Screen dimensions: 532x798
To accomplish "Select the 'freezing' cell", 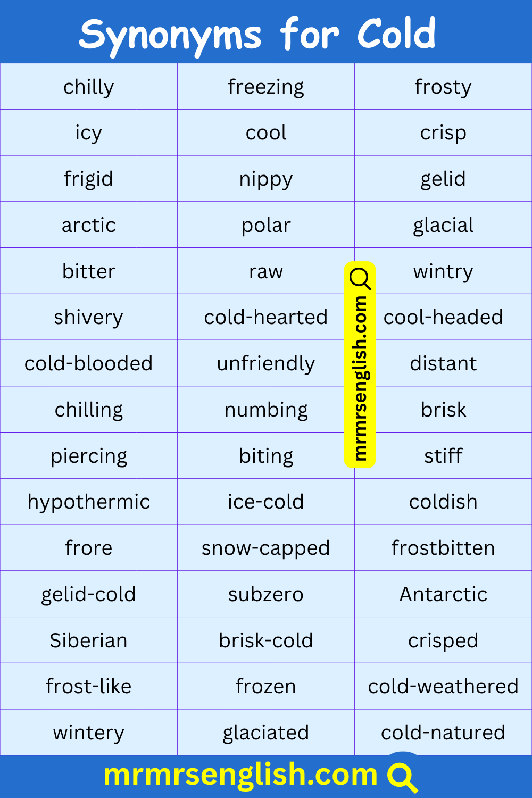I will (266, 87).
